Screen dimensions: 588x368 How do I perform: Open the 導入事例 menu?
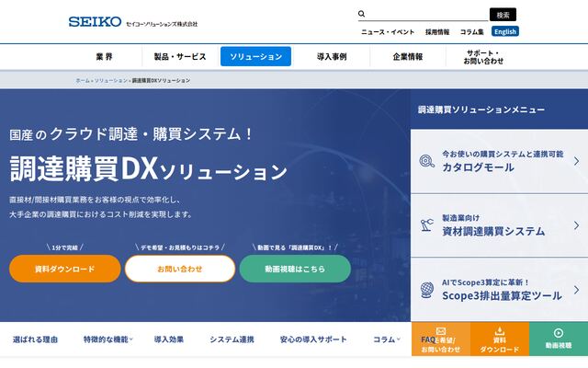click(332, 57)
